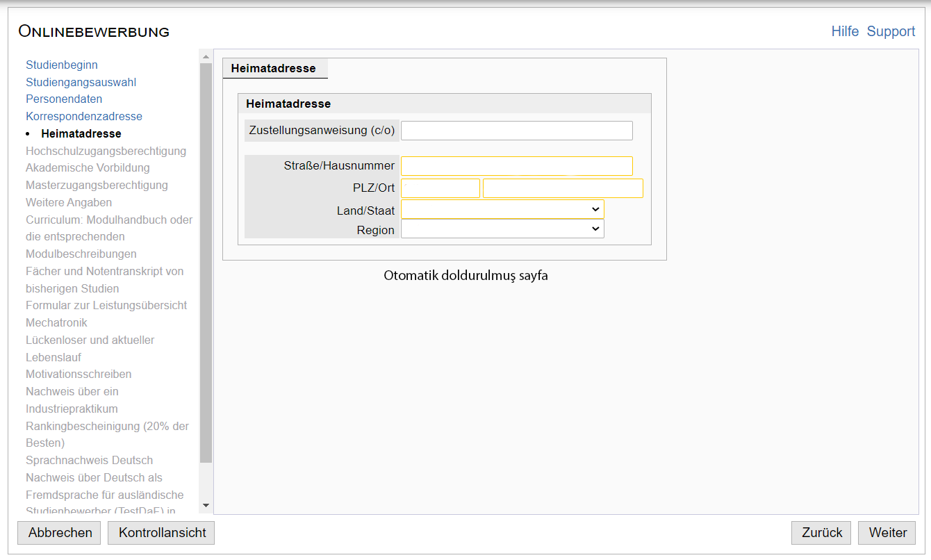Image resolution: width=931 pixels, height=560 pixels.
Task: Click the Abbrechen button
Action: coord(60,533)
